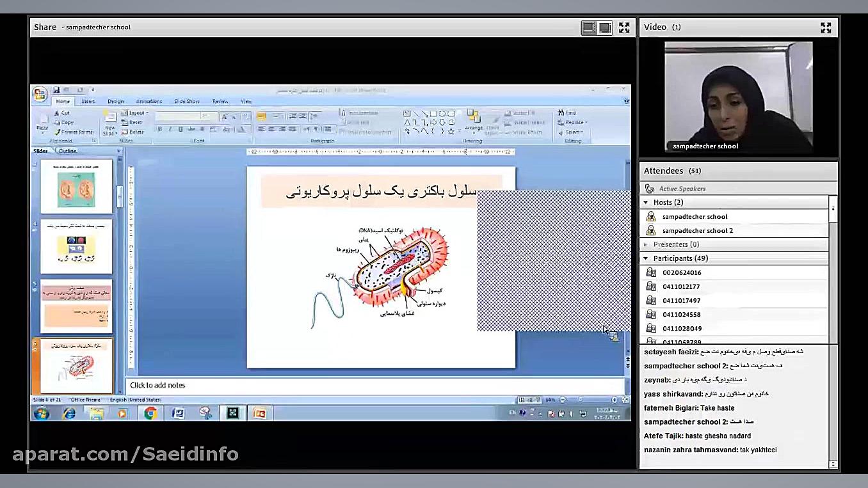The image size is (868, 488).
Task: Select the triangle shape in Drawing gallery
Action: pyautogui.click(x=407, y=123)
